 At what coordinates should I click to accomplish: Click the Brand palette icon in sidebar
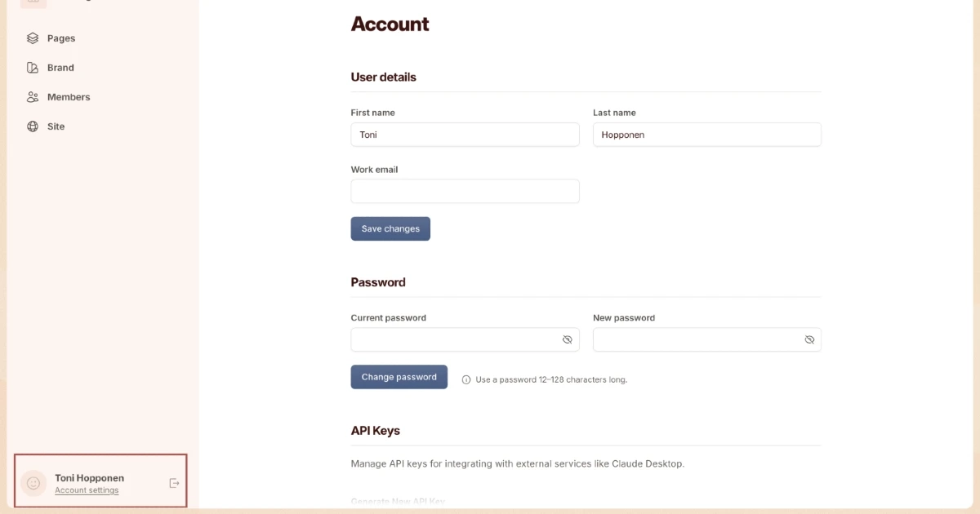(x=33, y=68)
